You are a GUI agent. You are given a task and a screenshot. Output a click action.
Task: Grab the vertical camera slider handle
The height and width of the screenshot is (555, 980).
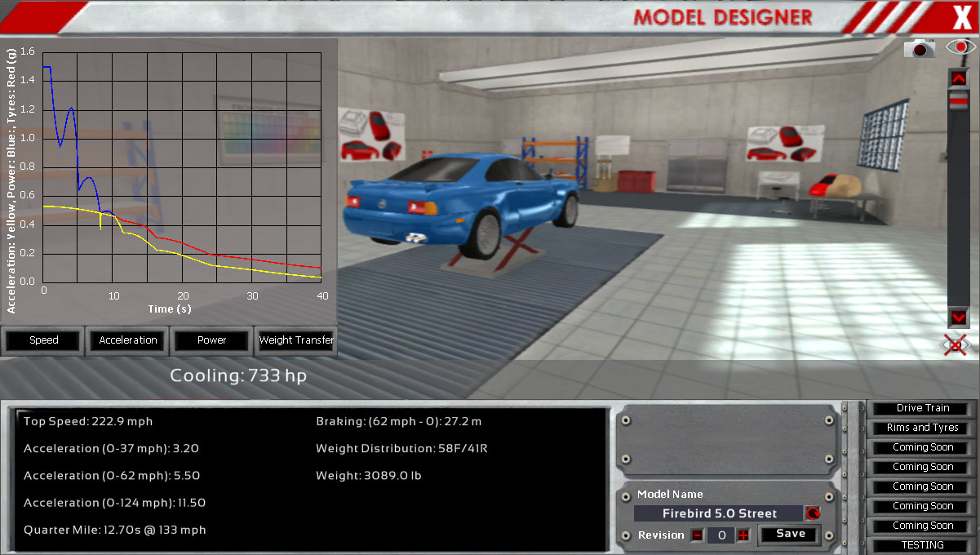[958, 100]
